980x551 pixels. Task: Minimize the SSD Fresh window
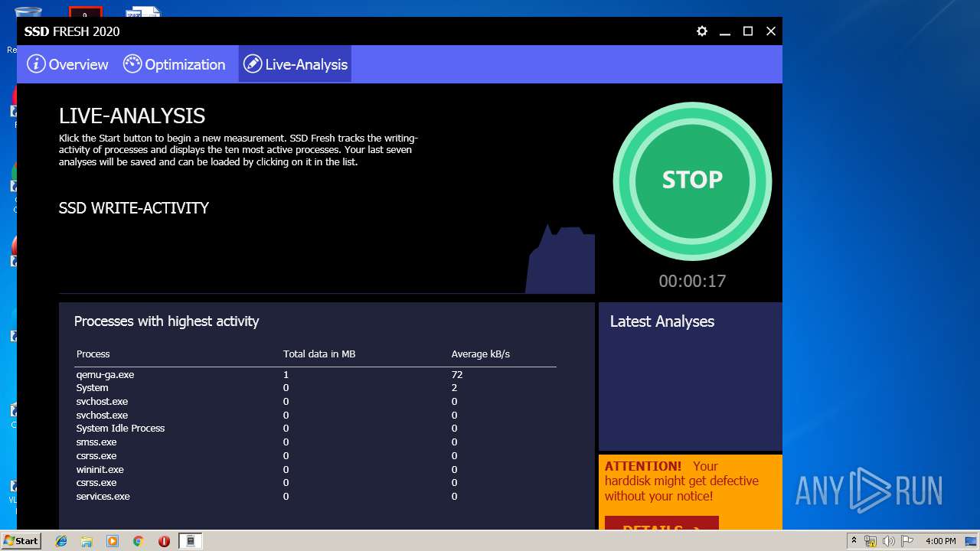(x=725, y=31)
